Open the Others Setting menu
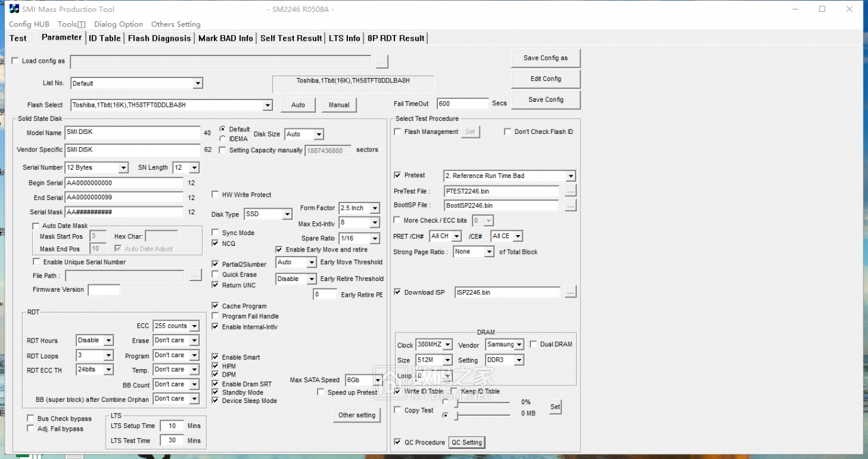 pos(175,24)
